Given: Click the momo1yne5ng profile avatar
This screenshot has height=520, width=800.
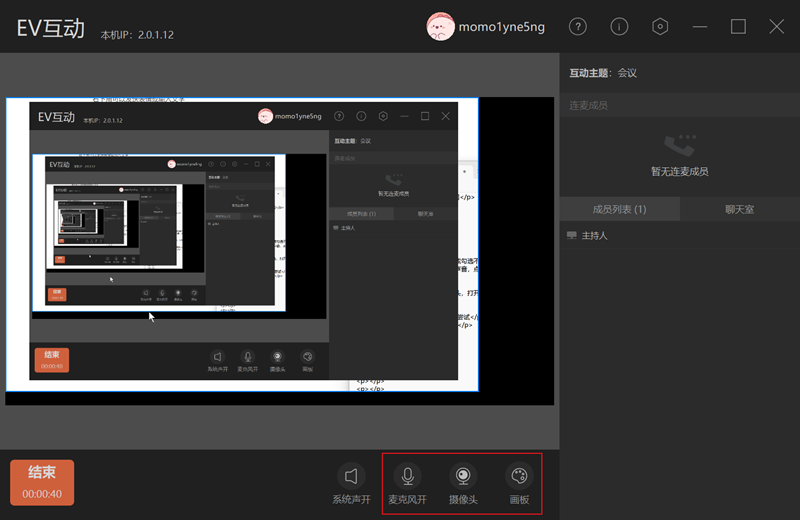Looking at the screenshot, I should (440, 27).
